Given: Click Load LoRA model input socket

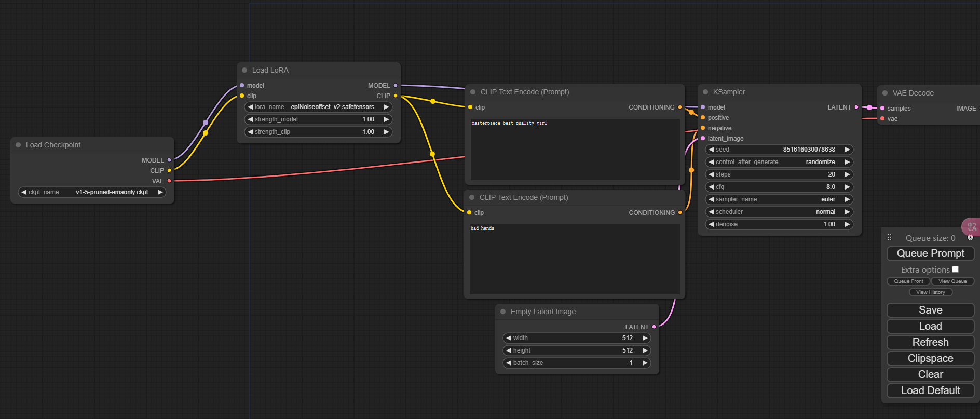Looking at the screenshot, I should coord(242,85).
